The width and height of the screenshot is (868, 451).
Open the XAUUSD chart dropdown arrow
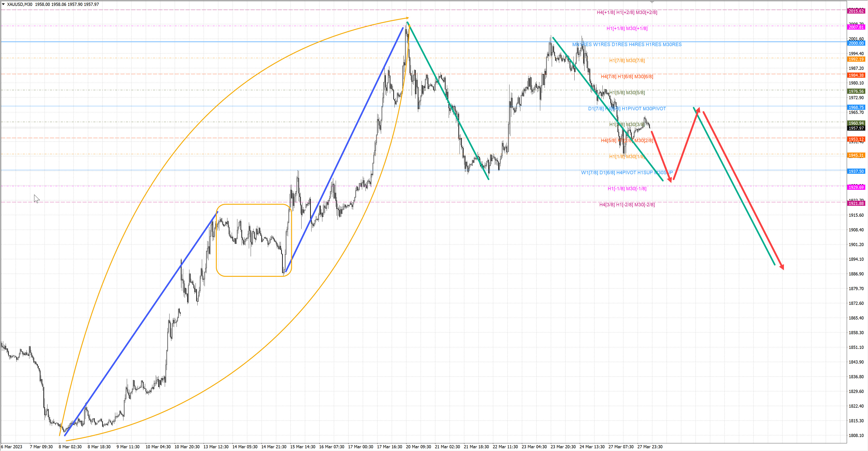[3, 4]
